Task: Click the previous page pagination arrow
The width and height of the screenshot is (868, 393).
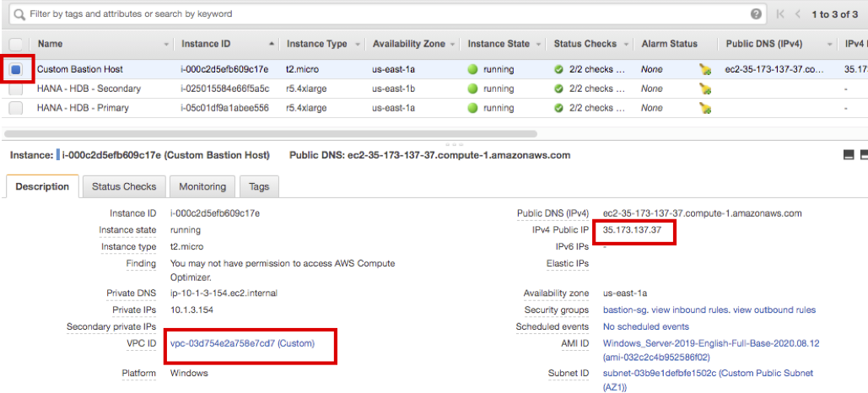Action: point(799,14)
